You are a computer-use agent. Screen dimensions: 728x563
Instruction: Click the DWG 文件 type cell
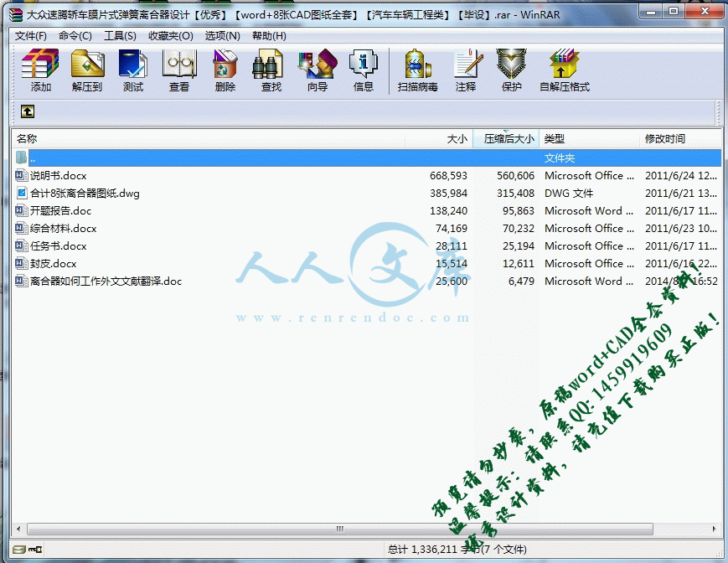point(569,193)
